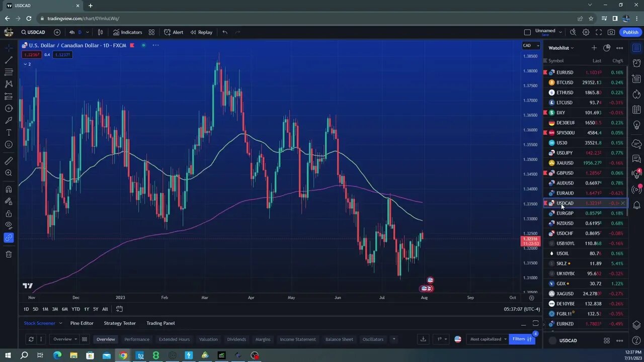Viewport: 644px width, 362px height.
Task: Add symbol to watchlist plus icon
Action: (594, 48)
